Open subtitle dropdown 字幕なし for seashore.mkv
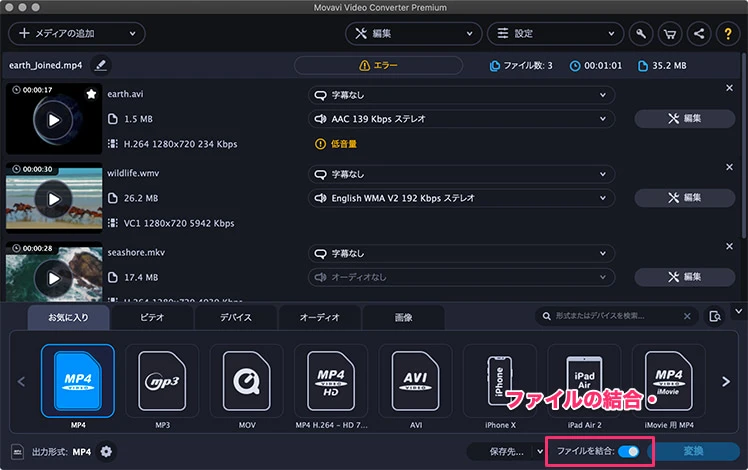This screenshot has height=470, width=748. (461, 253)
